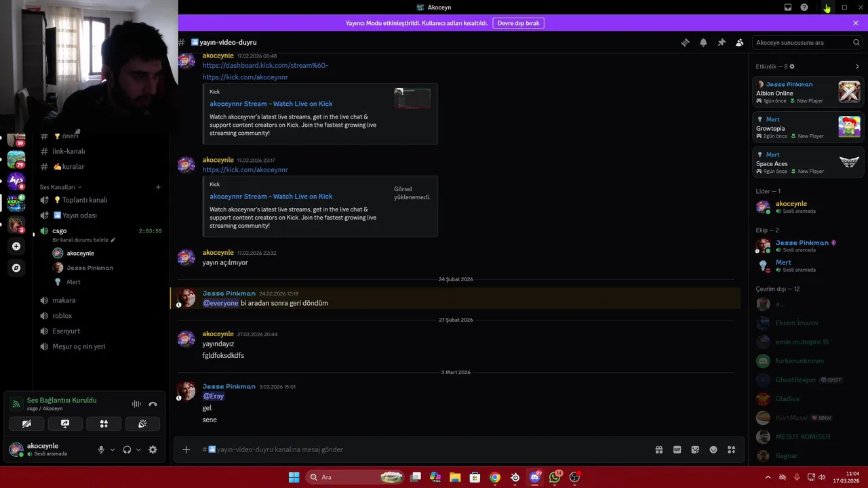Toggle noise suppression waveform icon
The height and width of the screenshot is (488, 868).
[136, 404]
